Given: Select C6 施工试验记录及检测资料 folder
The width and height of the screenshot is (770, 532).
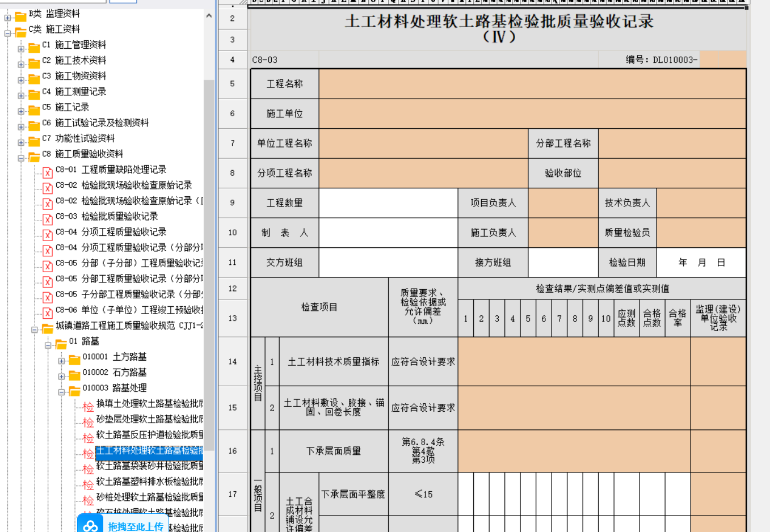Looking at the screenshot, I should coord(102,123).
